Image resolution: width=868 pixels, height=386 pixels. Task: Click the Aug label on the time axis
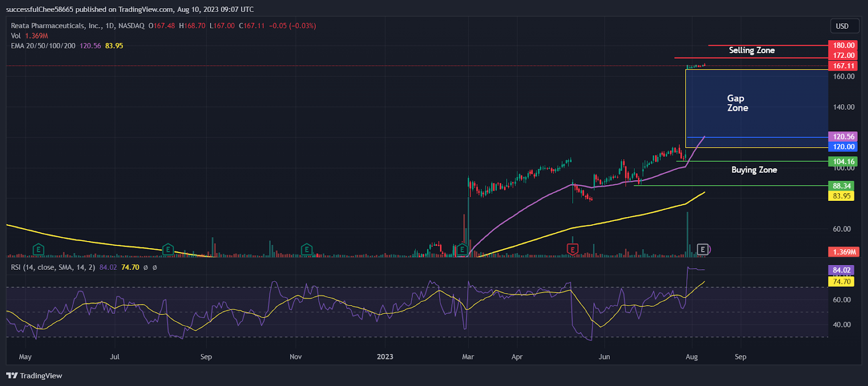[691, 357]
